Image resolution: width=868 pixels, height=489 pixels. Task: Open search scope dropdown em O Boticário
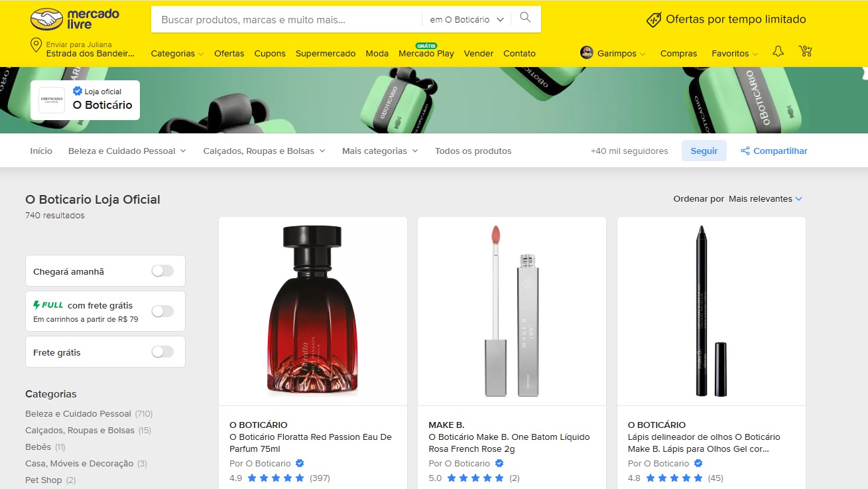pos(467,19)
